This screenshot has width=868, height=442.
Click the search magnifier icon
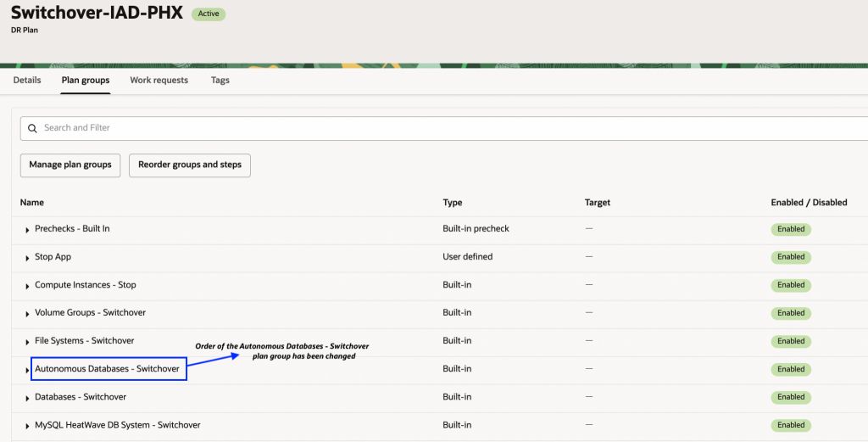click(x=33, y=128)
